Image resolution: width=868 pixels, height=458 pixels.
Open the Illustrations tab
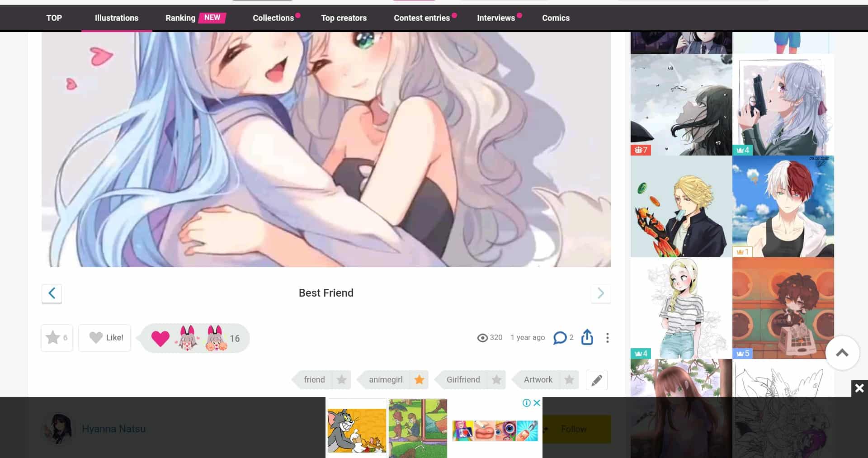(x=117, y=18)
